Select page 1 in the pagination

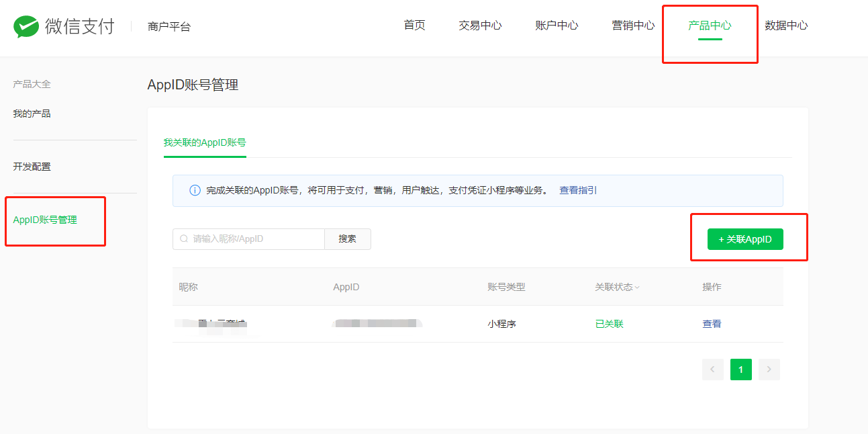click(741, 370)
